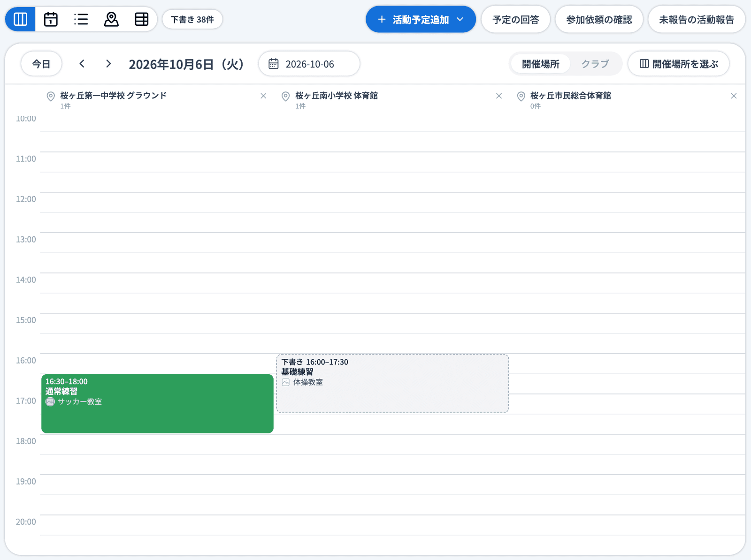
Task: Switch to list view icon
Action: click(81, 19)
